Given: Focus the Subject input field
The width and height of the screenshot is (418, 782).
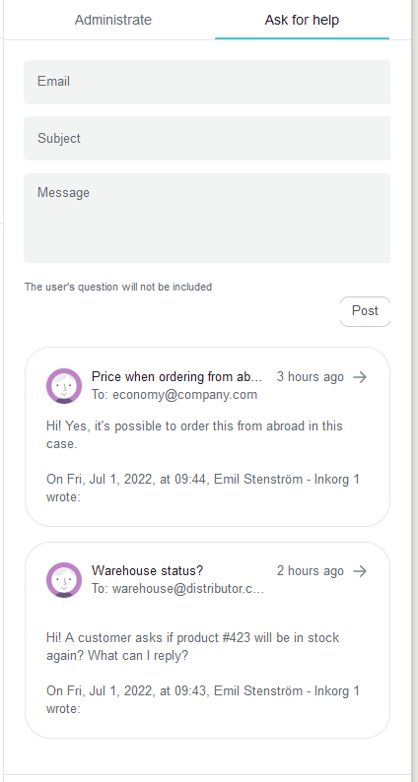Looking at the screenshot, I should (x=207, y=138).
